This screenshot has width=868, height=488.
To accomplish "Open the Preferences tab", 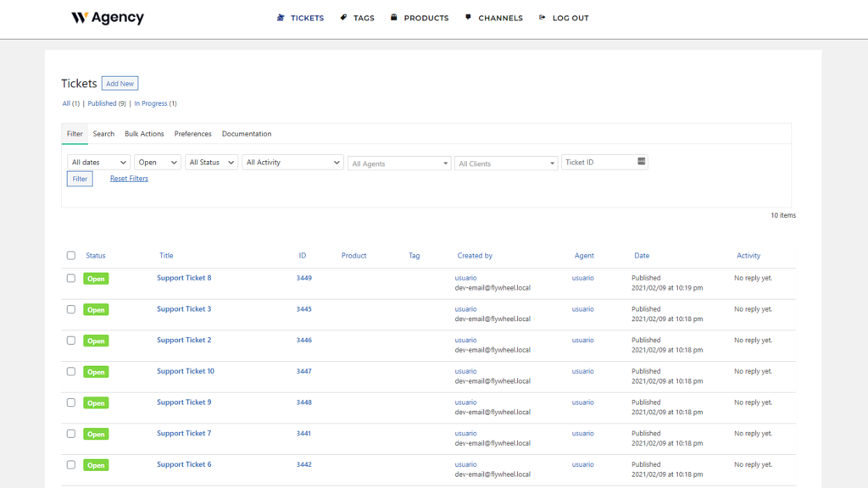I will pos(192,134).
